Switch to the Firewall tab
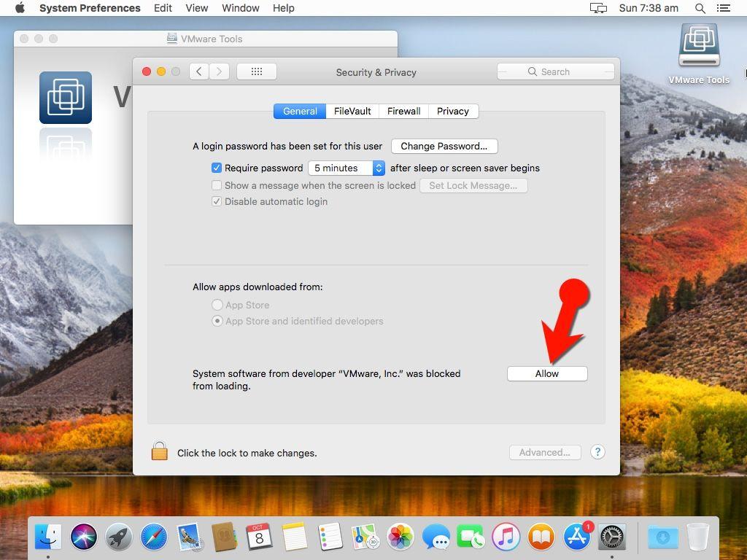 pyautogui.click(x=404, y=111)
